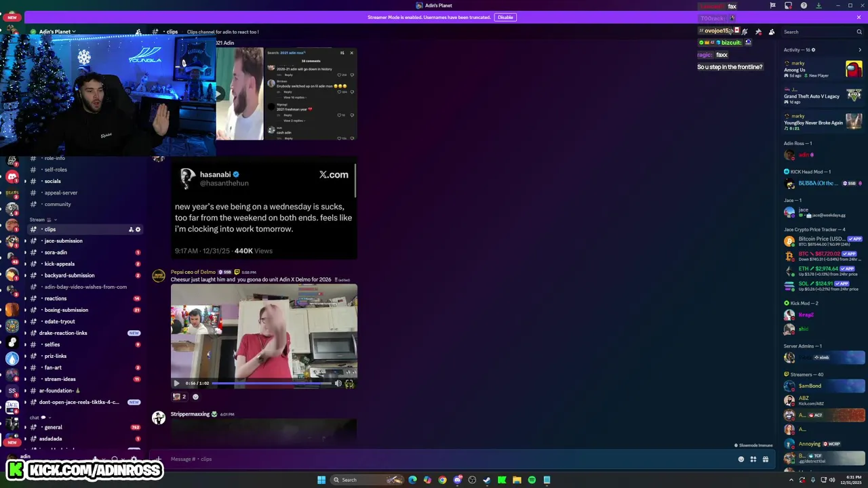
Task: Open File Explorer from the taskbar
Action: click(517, 480)
